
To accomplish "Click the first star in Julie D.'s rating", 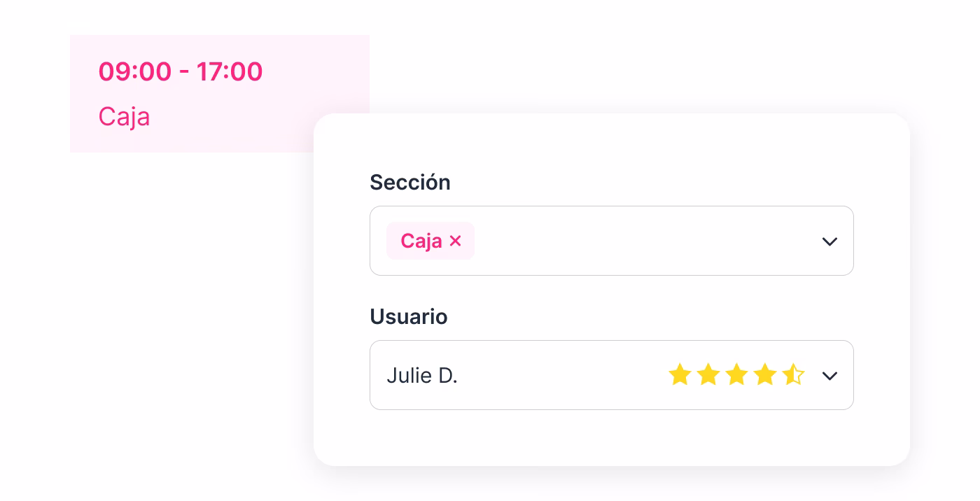I will tap(680, 374).
